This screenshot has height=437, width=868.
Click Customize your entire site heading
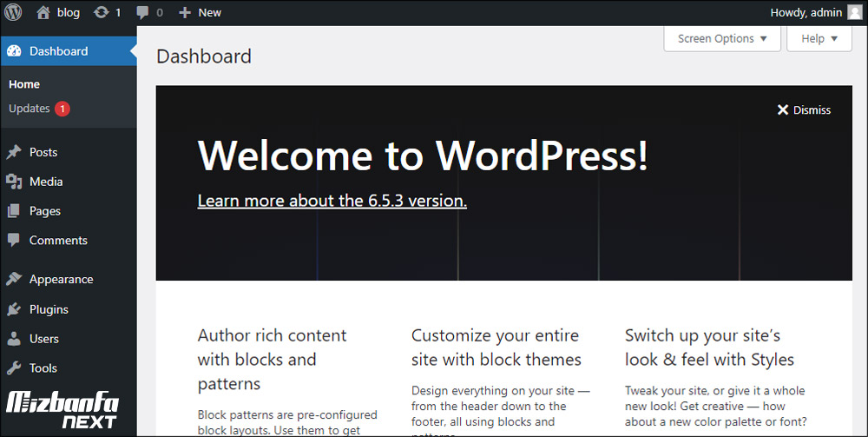(496, 348)
